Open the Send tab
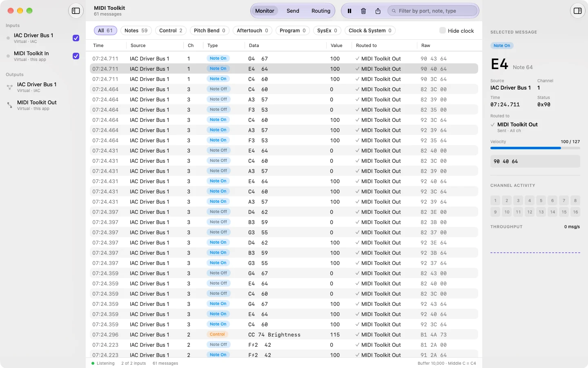 [x=293, y=11]
